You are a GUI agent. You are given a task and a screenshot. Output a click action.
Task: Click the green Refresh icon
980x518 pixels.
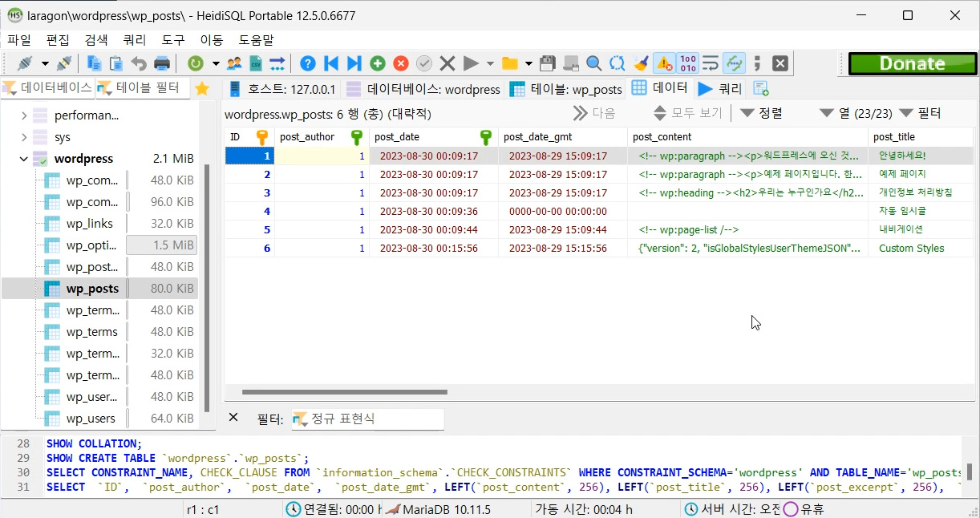click(x=195, y=63)
